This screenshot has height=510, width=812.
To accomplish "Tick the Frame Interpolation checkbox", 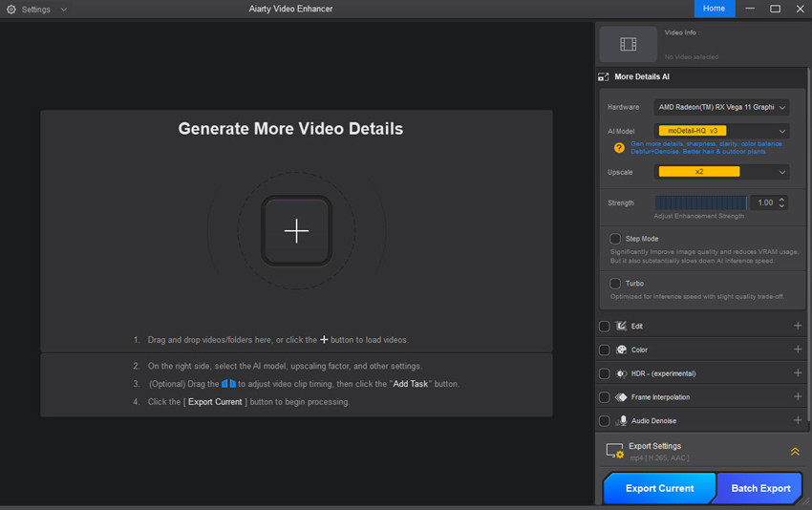I will 605,397.
